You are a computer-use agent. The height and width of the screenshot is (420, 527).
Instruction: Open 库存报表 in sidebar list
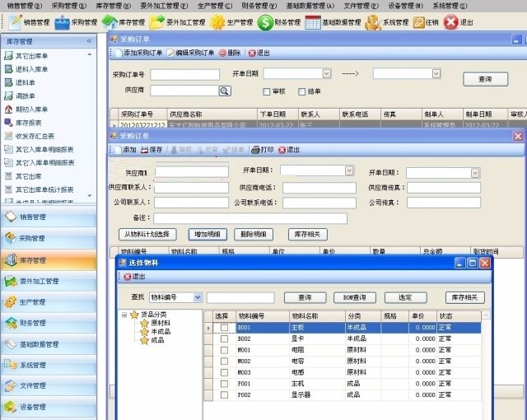[x=28, y=123]
